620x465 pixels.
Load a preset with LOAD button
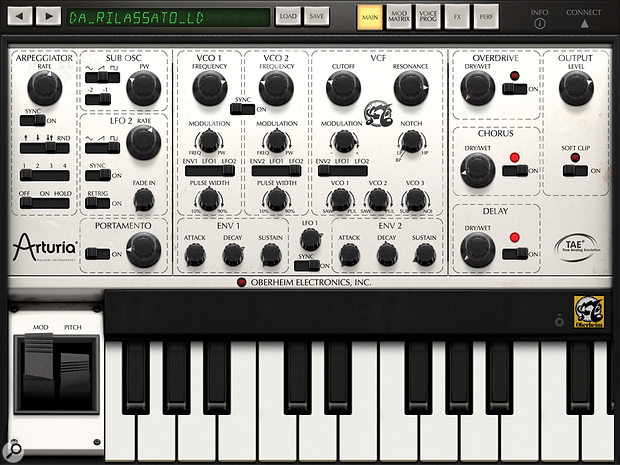[x=288, y=16]
